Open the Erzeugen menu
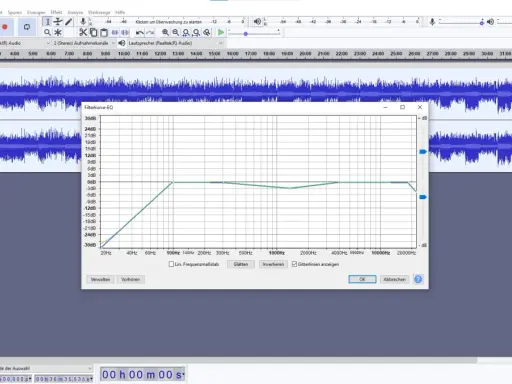512x384 pixels. pos(36,12)
